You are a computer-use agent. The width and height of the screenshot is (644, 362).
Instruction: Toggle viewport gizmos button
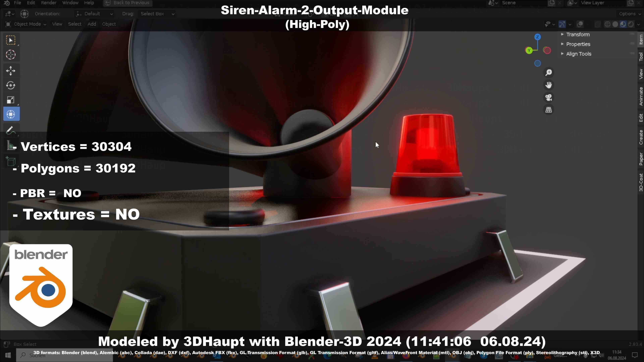562,24
